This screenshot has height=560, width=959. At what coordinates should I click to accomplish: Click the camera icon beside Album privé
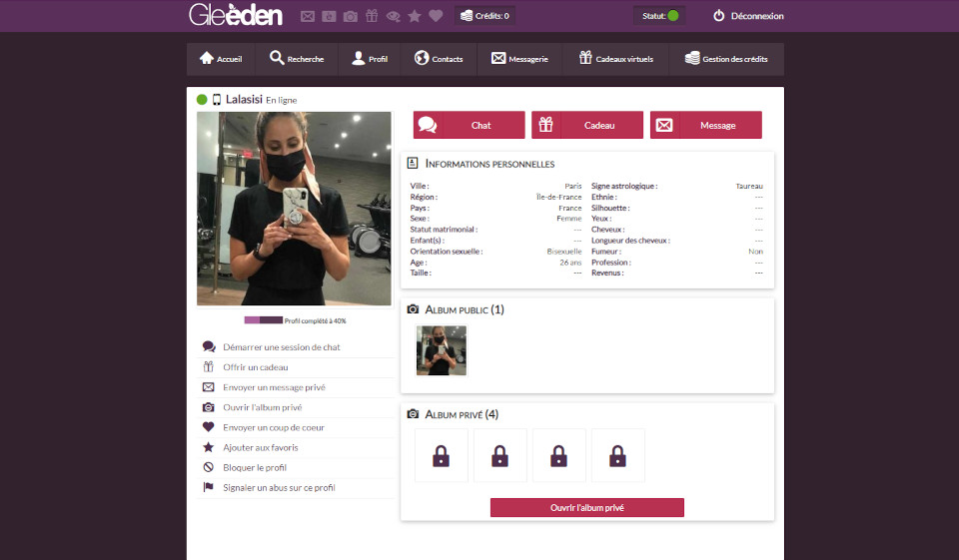413,414
